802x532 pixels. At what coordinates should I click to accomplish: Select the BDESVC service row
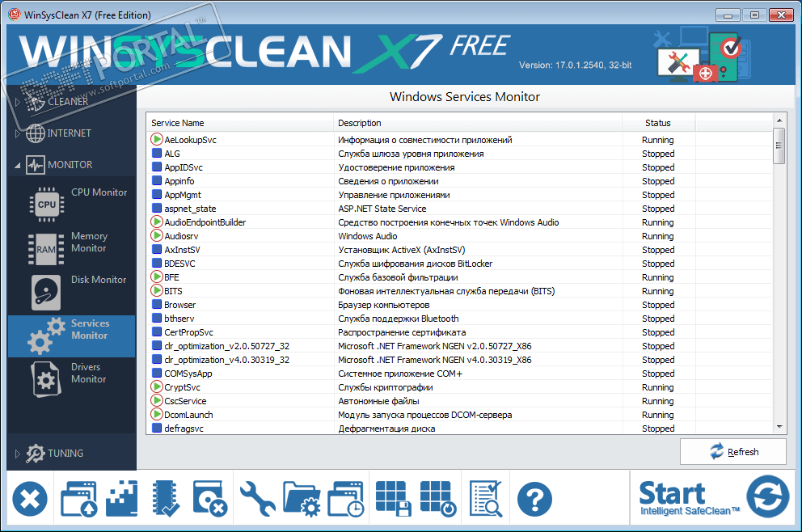(x=458, y=264)
